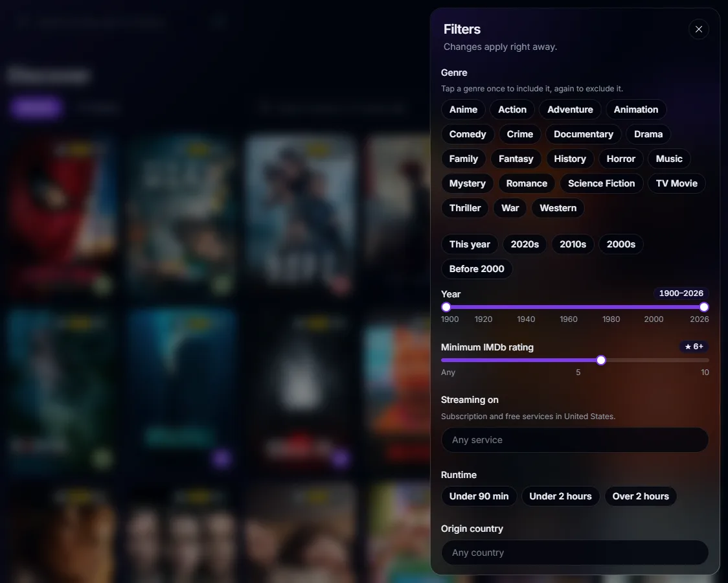Select Over 2 hours runtime
Screen dimensions: 728x583
tap(641, 496)
